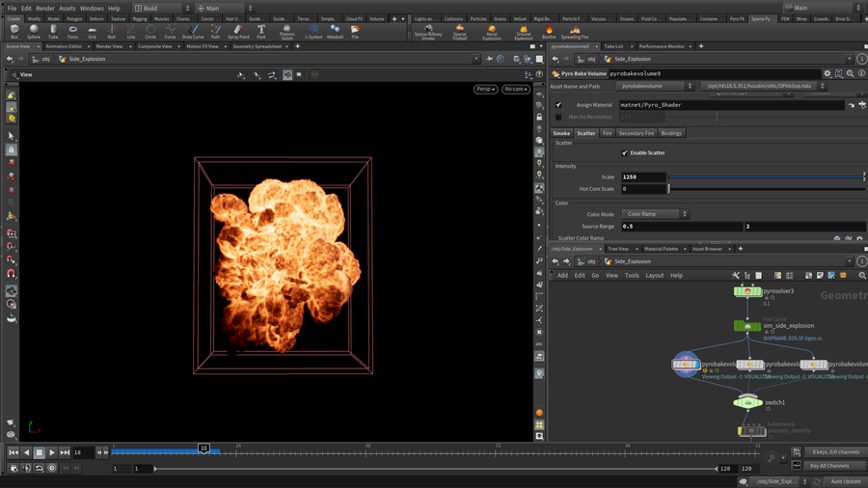
Task: Expand the scene view path dropdown arrow
Action: click(x=475, y=59)
